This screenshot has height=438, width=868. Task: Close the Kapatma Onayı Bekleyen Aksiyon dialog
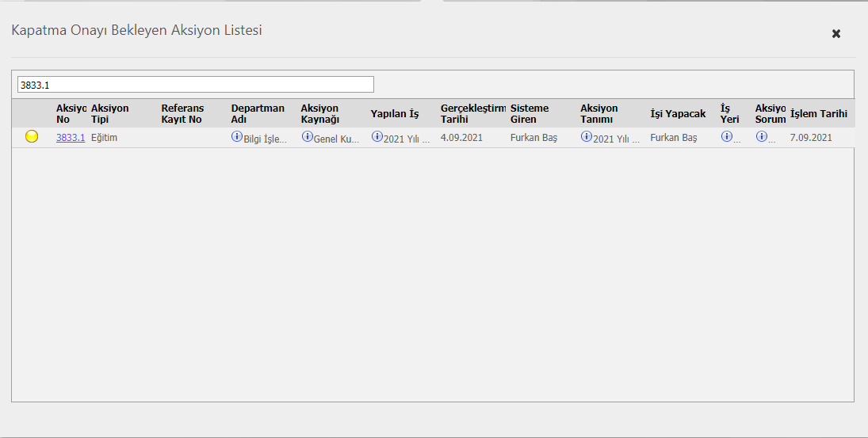click(x=835, y=33)
